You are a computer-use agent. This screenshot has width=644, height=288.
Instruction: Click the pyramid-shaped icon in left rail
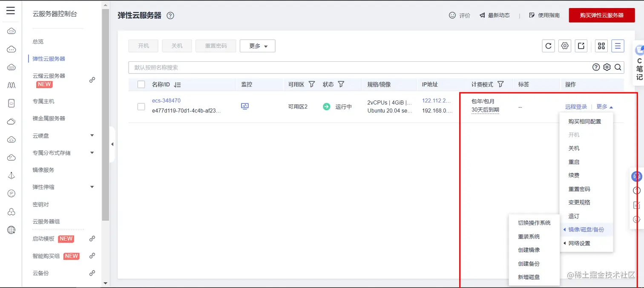pos(11,176)
